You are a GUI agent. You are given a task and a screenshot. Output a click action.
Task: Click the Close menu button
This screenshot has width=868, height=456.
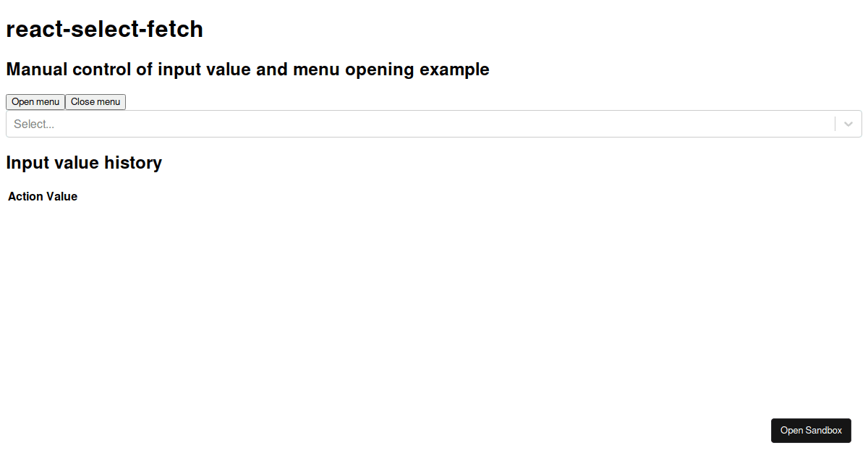click(x=95, y=101)
